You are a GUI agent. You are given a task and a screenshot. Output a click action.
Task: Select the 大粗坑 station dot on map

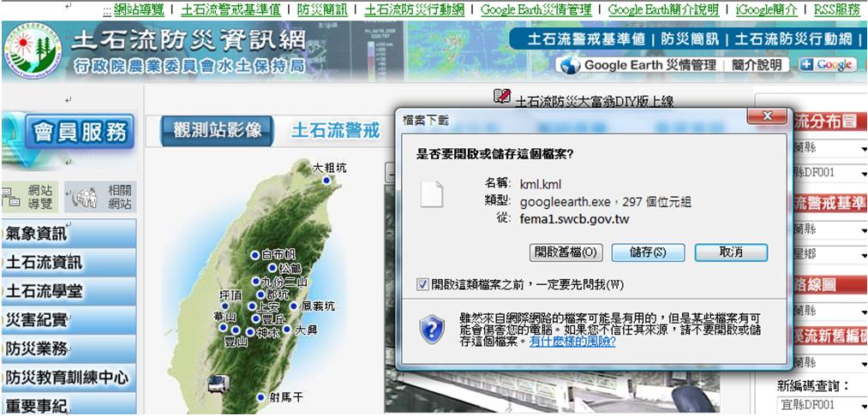(326, 181)
